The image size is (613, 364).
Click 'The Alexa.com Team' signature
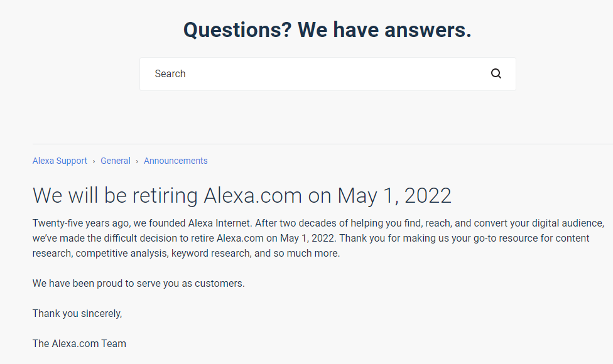[x=79, y=344]
